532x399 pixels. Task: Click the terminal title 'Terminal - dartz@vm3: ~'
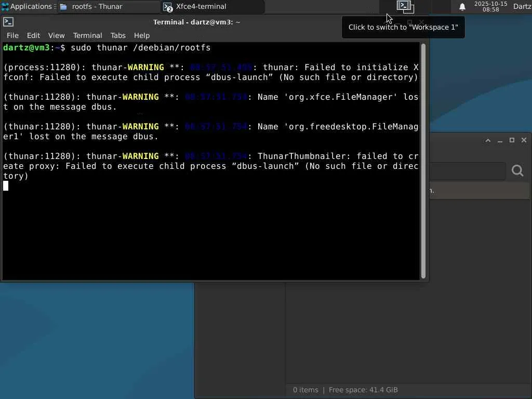point(196,22)
